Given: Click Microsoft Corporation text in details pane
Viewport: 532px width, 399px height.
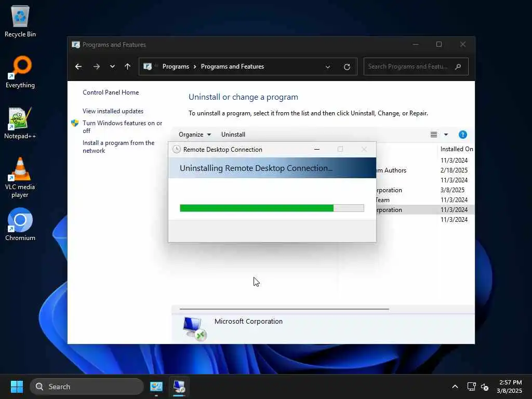Looking at the screenshot, I should pyautogui.click(x=248, y=321).
